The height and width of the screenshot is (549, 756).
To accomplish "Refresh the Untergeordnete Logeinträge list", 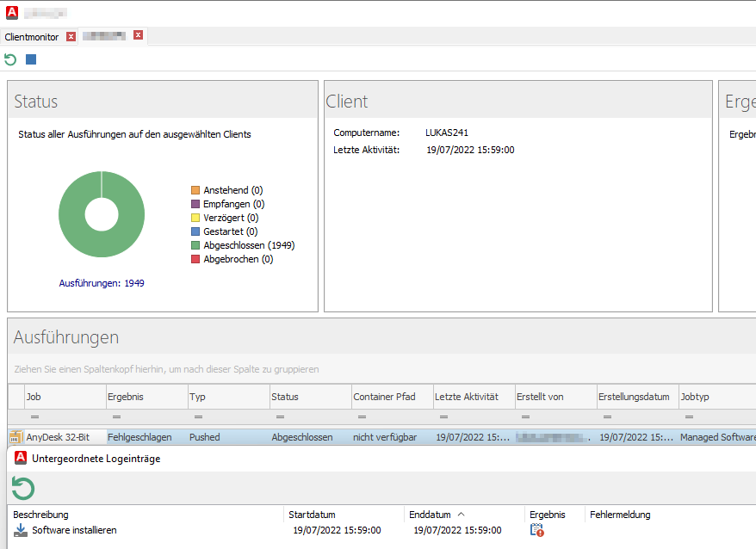I will coord(23,489).
